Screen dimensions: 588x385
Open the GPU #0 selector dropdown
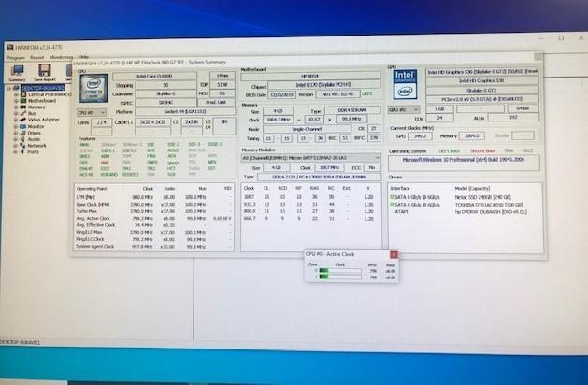pyautogui.click(x=404, y=110)
